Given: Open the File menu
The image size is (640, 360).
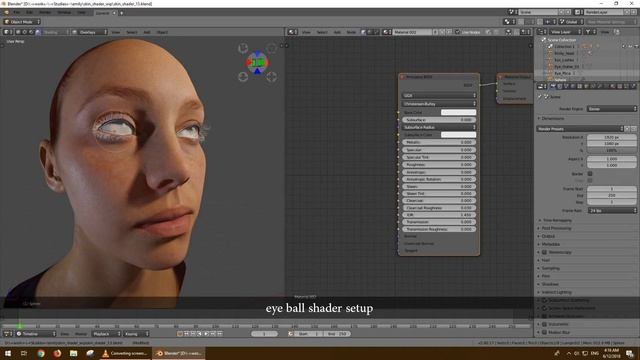Looking at the screenshot, I should pyautogui.click(x=17, y=13).
